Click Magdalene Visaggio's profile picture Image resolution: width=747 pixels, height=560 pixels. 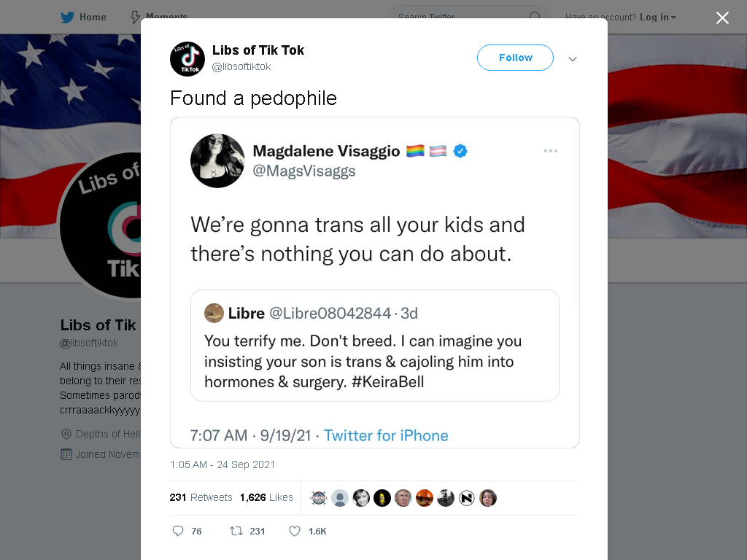[x=217, y=161]
